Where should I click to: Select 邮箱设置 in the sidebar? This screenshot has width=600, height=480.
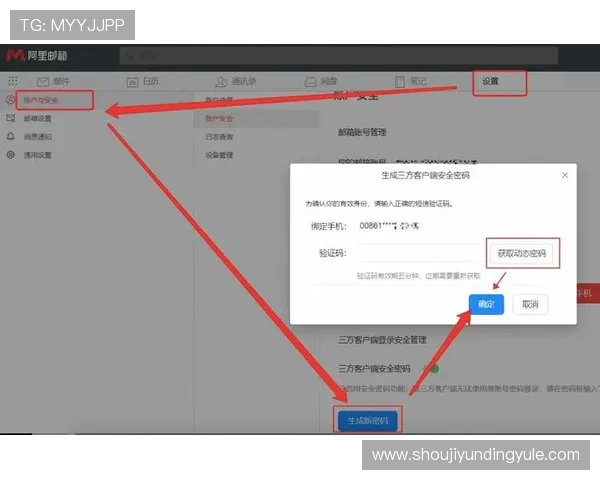click(38, 118)
